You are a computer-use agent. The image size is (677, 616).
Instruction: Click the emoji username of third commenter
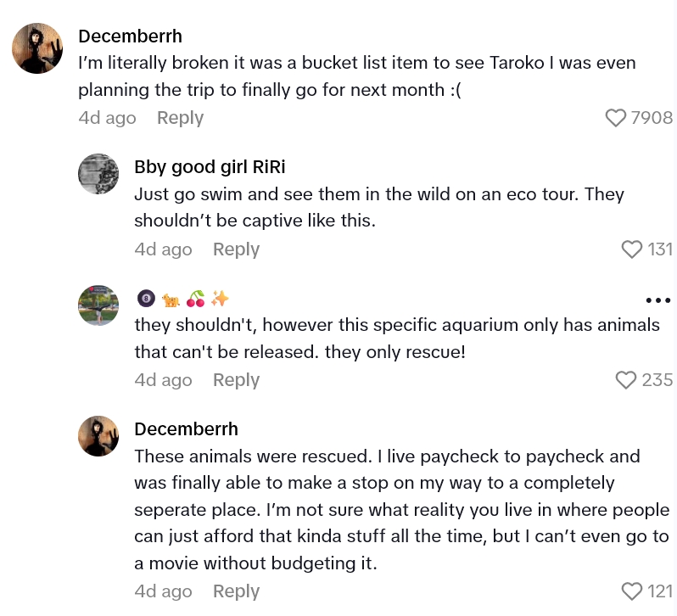click(x=183, y=299)
